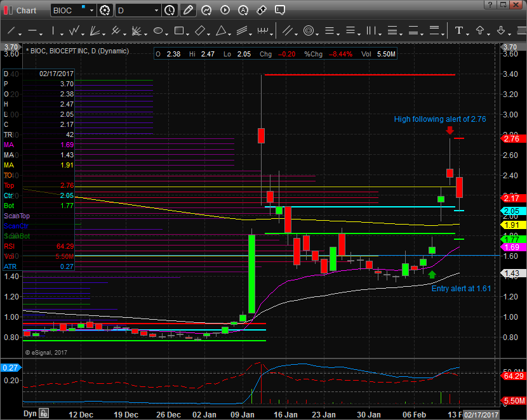The height and width of the screenshot is (420, 527).
Task: Click the Chart window title label
Action: pyautogui.click(x=26, y=11)
